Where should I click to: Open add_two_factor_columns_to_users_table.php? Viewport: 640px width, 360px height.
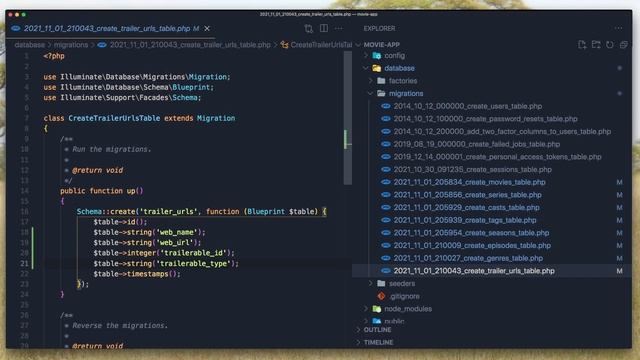coord(502,131)
